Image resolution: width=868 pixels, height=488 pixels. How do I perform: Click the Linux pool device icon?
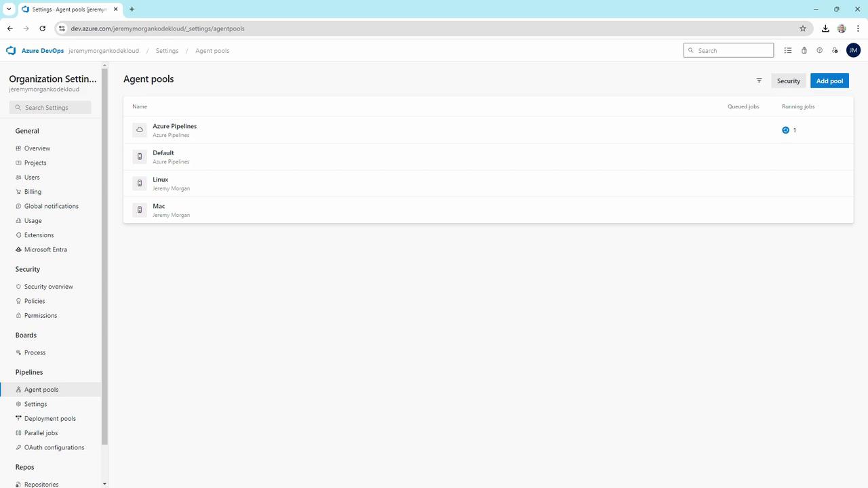(x=140, y=183)
